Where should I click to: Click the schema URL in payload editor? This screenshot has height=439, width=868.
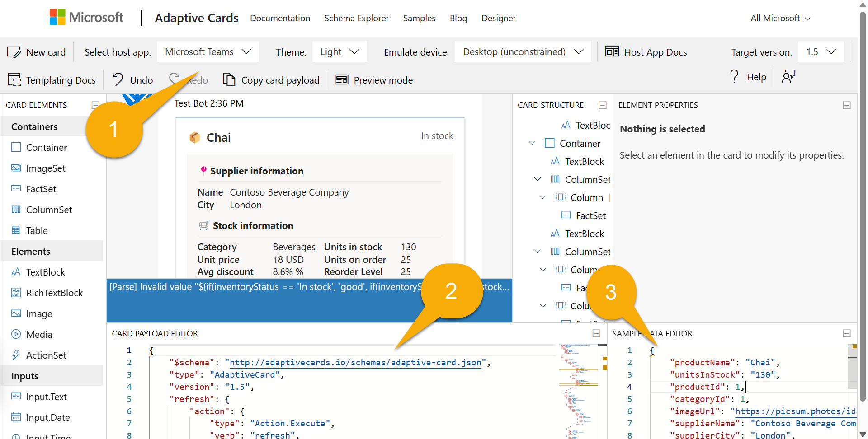(355, 363)
